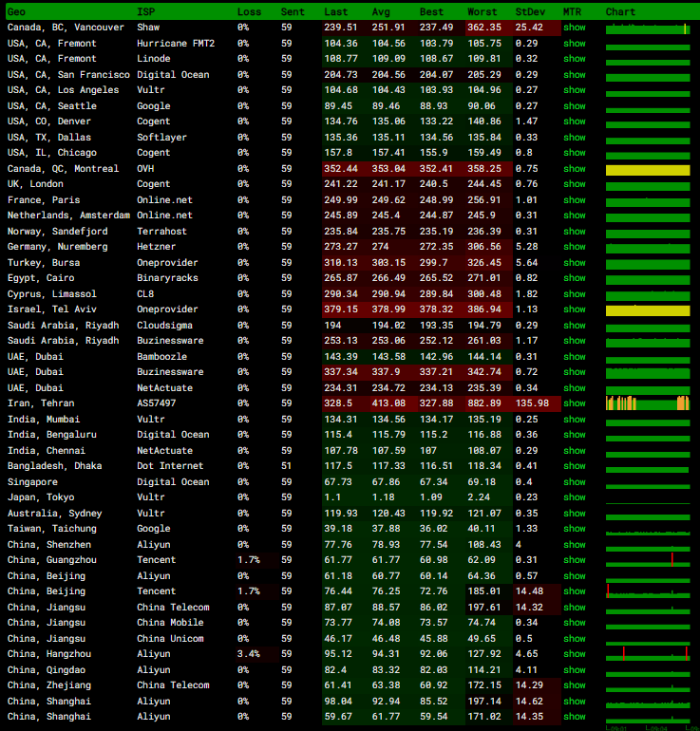Show MTR for Los Angeles Vultr
700x731 pixels.
click(574, 90)
